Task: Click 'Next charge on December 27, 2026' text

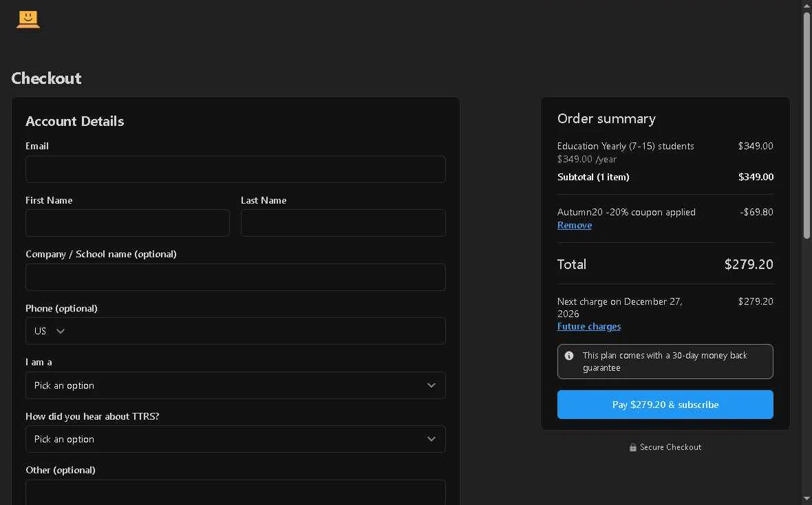Action: (x=620, y=308)
